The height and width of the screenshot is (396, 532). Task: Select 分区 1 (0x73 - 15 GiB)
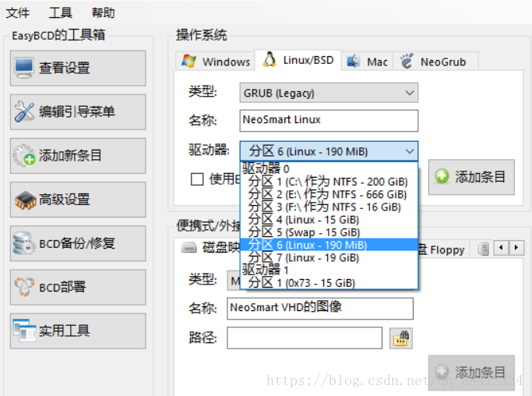click(x=329, y=282)
